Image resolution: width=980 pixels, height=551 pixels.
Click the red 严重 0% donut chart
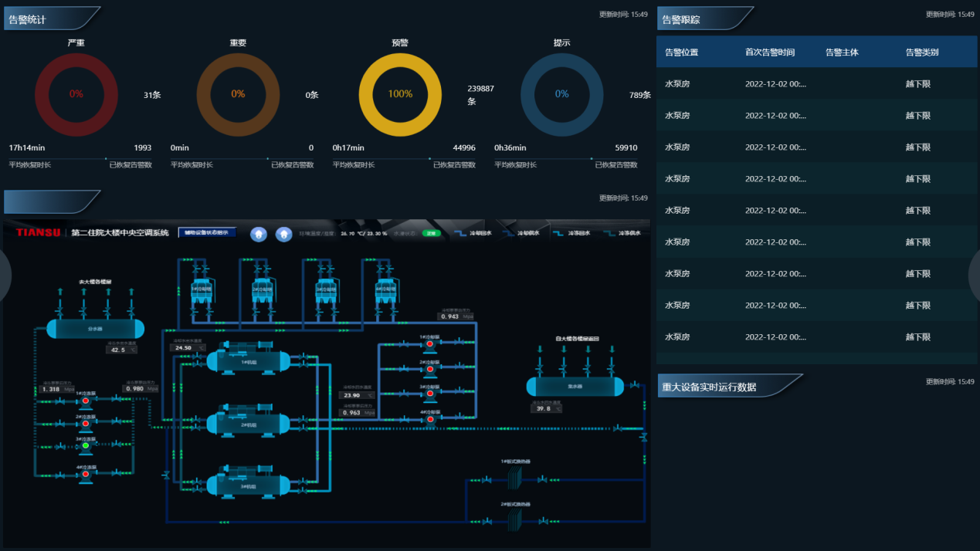[x=76, y=95]
